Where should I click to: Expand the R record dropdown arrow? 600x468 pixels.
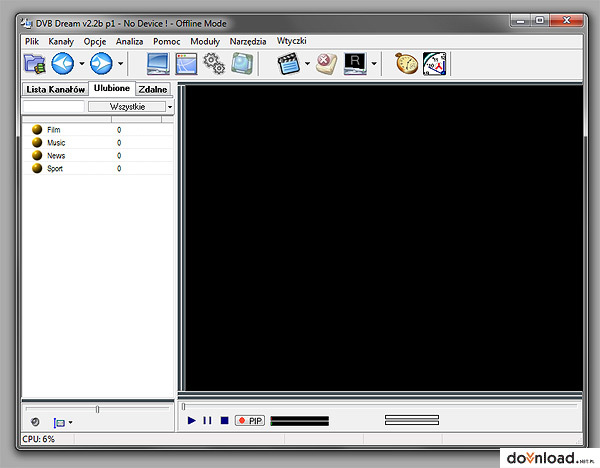(374, 64)
